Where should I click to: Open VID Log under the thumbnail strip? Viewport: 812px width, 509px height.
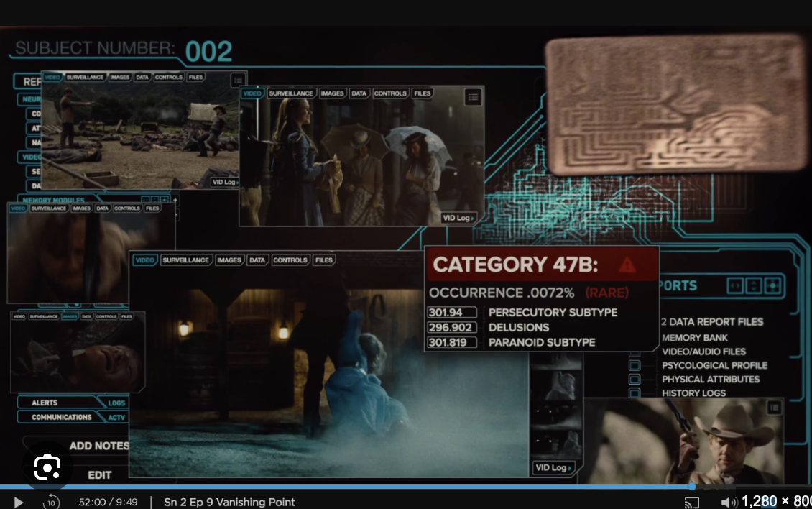[553, 467]
